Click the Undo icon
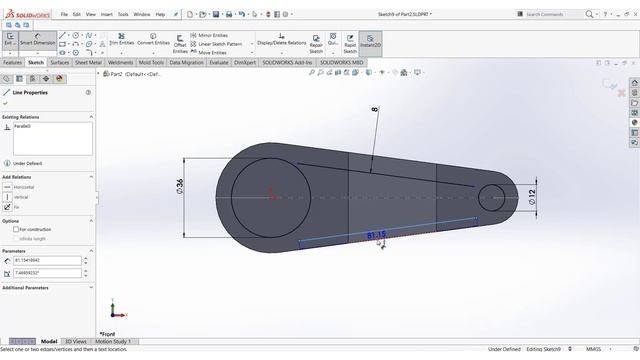 coord(242,14)
